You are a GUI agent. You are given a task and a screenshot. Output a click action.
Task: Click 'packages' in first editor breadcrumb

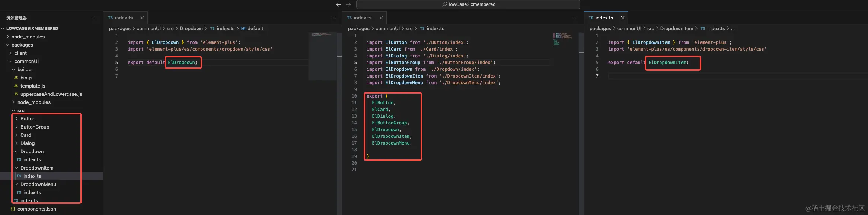point(120,28)
